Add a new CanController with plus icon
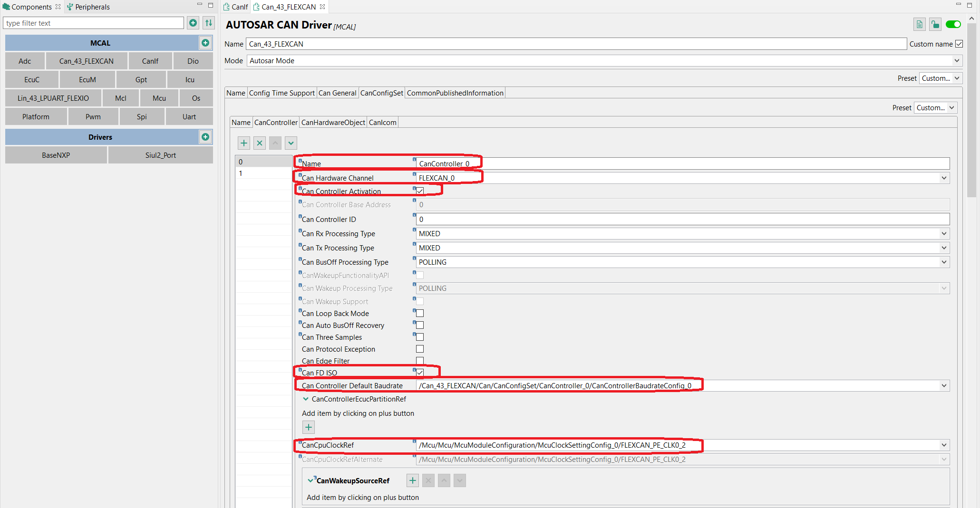Screen dimensions: 980x508 click(243, 143)
